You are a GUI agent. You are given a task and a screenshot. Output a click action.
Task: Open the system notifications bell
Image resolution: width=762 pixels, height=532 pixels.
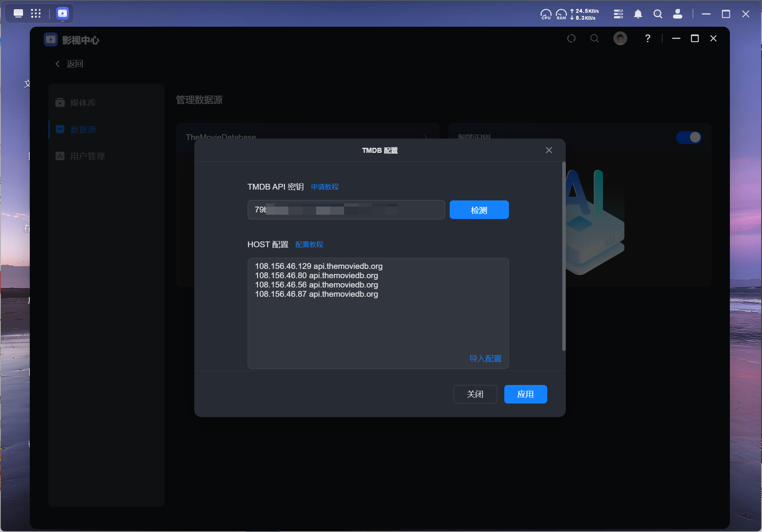[638, 14]
